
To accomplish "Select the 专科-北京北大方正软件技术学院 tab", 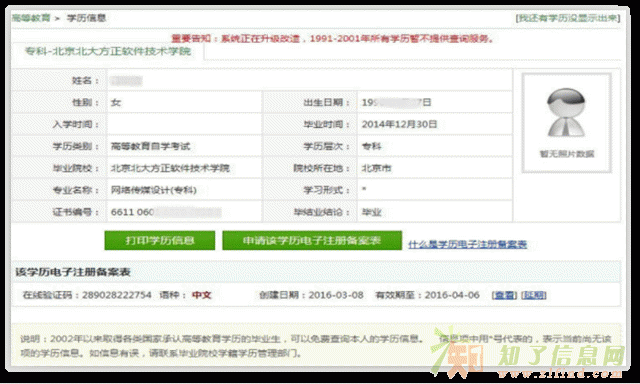I will pyautogui.click(x=108, y=51).
